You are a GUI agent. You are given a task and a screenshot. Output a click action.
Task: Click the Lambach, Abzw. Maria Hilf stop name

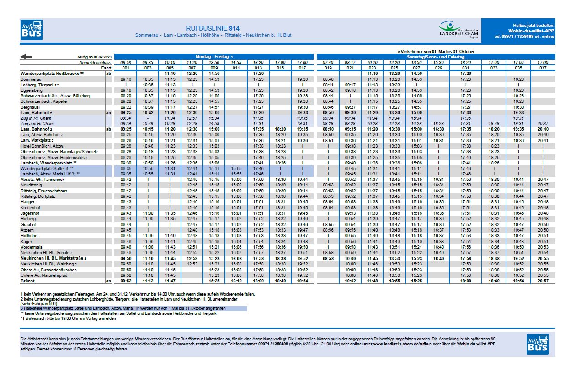(x=50, y=174)
